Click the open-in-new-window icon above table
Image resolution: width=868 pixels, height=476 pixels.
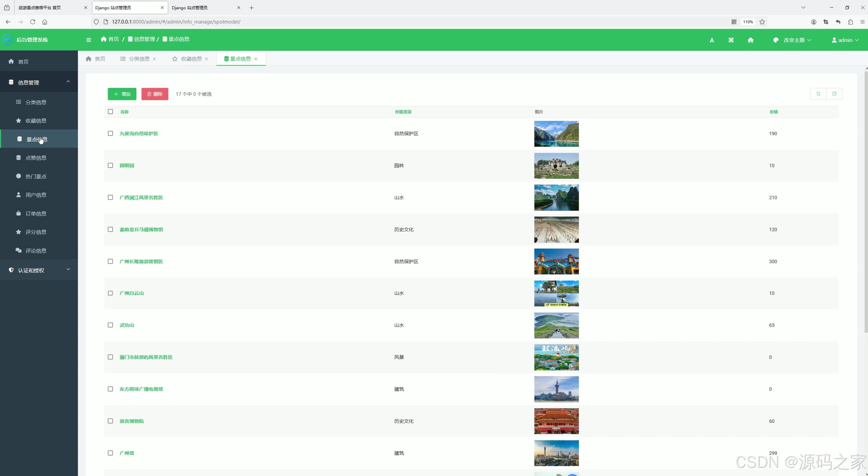[834, 94]
